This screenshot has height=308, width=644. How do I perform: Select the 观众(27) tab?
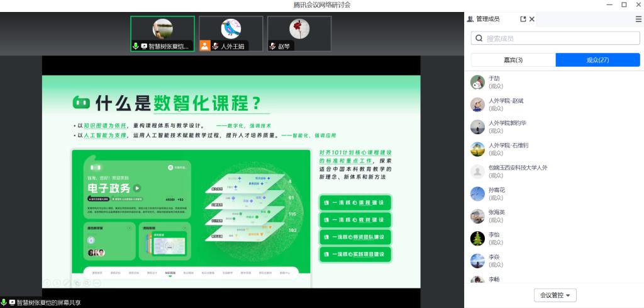[597, 60]
